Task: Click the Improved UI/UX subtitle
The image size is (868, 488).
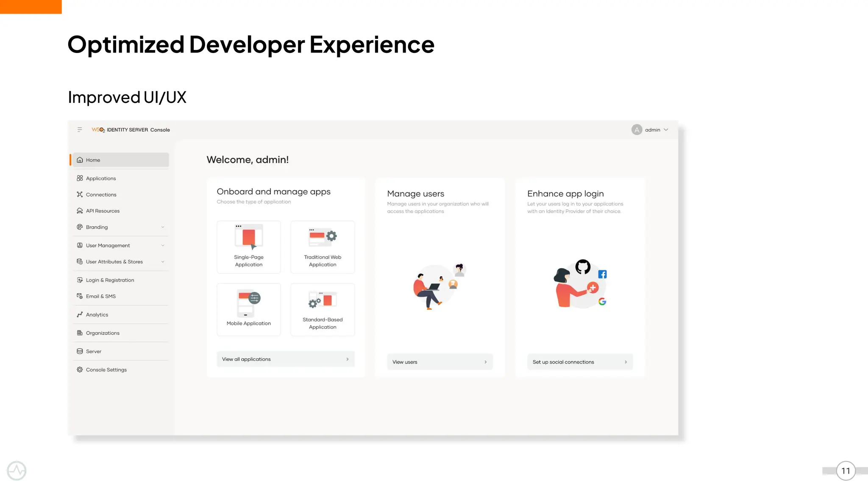Action: pos(127,97)
